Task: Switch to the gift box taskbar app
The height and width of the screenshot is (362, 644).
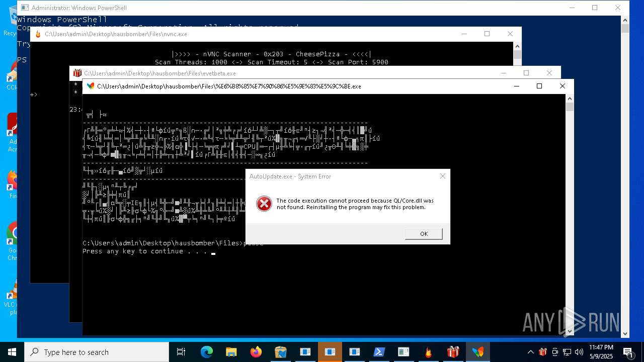Action: point(453,352)
